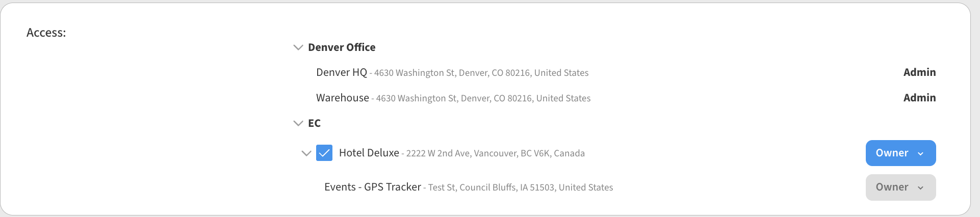
Task: Click the Denver HQ location name
Action: click(x=341, y=72)
